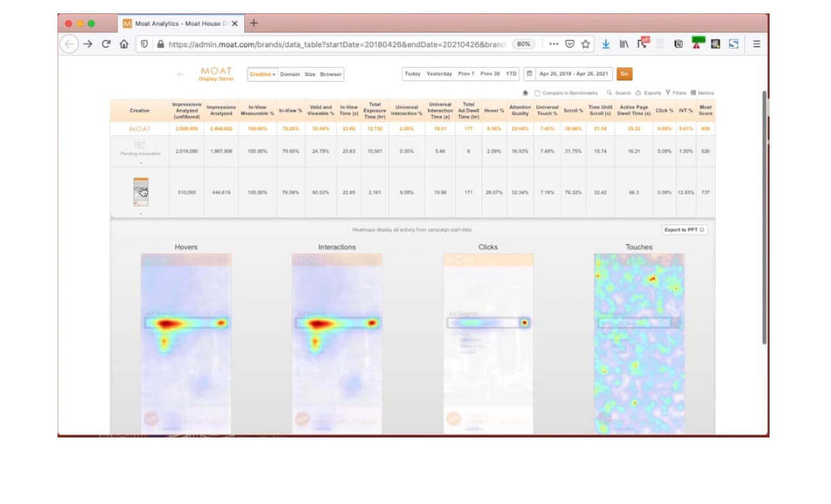Click the 737 Moat Score cell
This screenshot has height=504, width=831.
pos(706,192)
